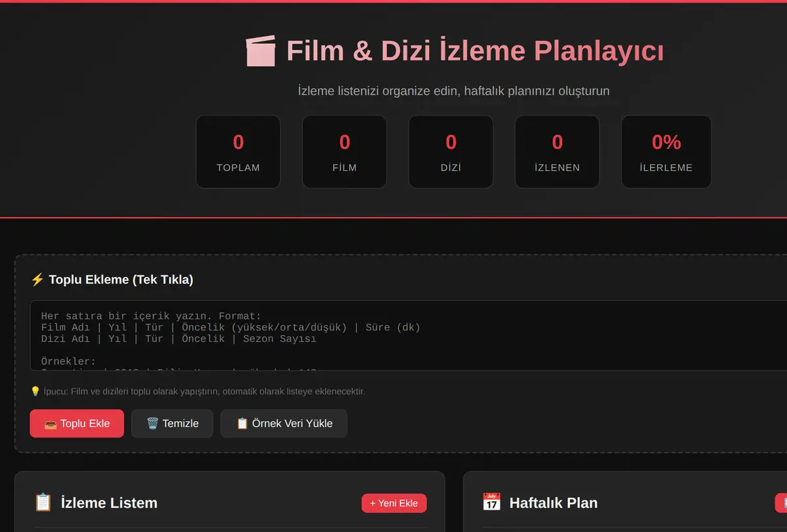Click the lightbulb icon in the İpucu hint
Screen dimensions: 787x532
click(35, 392)
